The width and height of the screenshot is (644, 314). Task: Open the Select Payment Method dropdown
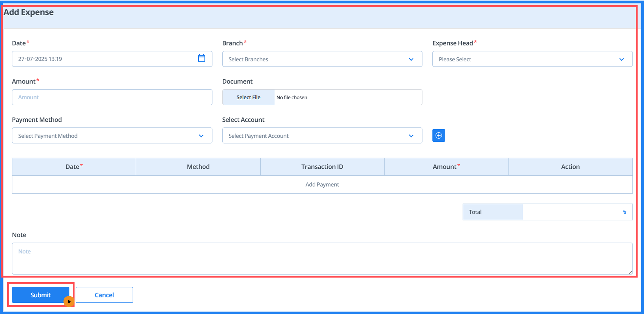point(112,135)
